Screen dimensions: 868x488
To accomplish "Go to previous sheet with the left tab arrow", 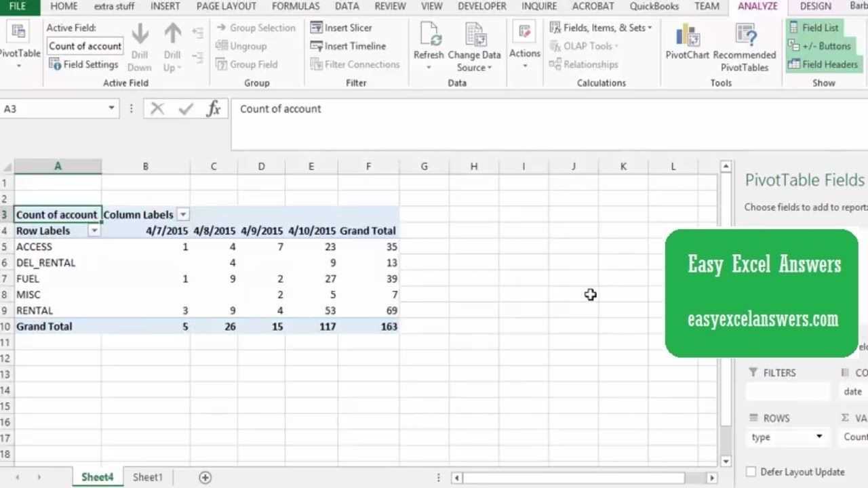I will coord(18,477).
